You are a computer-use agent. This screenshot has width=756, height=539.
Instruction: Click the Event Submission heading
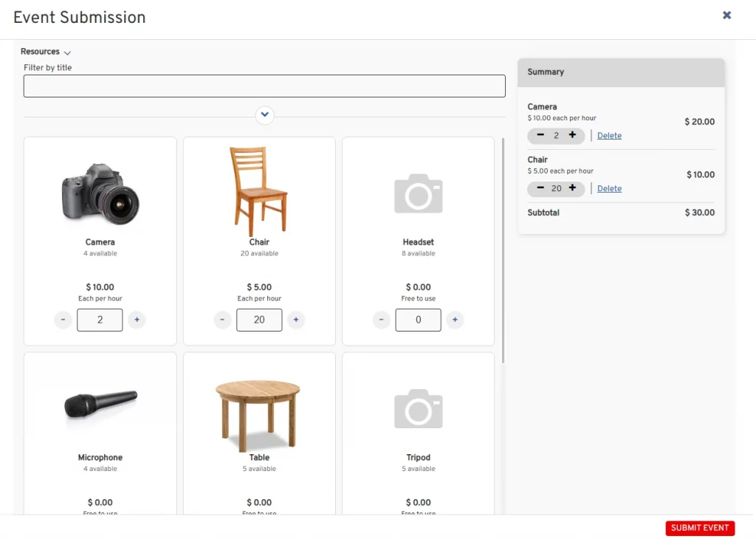(x=80, y=18)
